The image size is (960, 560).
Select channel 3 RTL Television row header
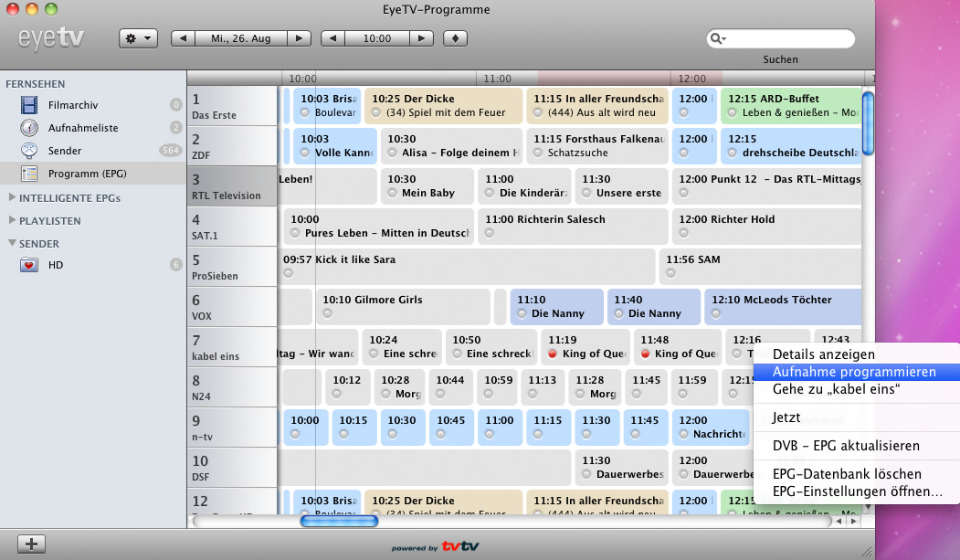tap(232, 186)
